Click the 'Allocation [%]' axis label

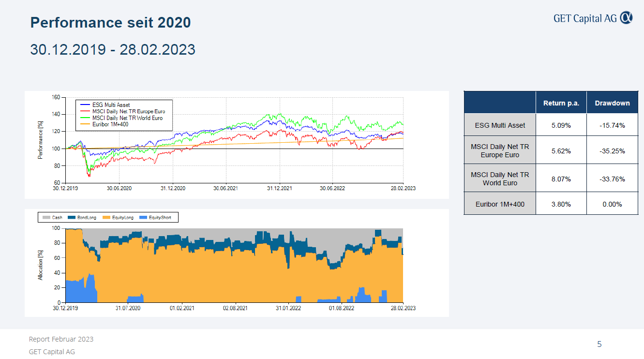tap(41, 265)
